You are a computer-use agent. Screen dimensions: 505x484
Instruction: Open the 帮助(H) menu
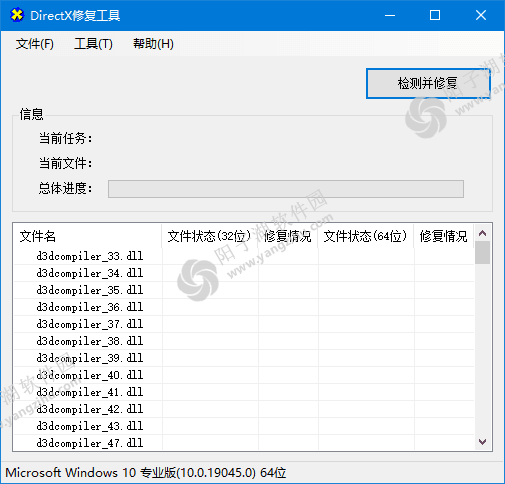pyautogui.click(x=153, y=44)
